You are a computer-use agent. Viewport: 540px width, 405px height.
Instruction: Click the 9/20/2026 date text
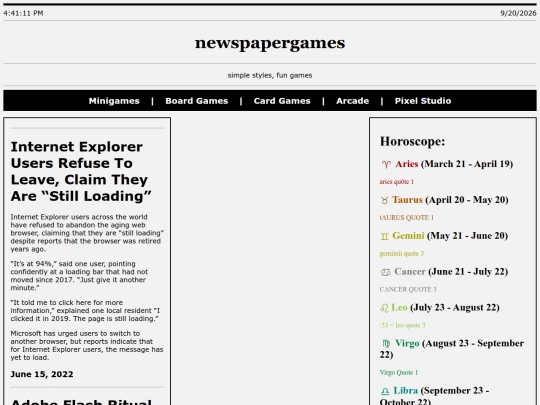[x=518, y=13]
